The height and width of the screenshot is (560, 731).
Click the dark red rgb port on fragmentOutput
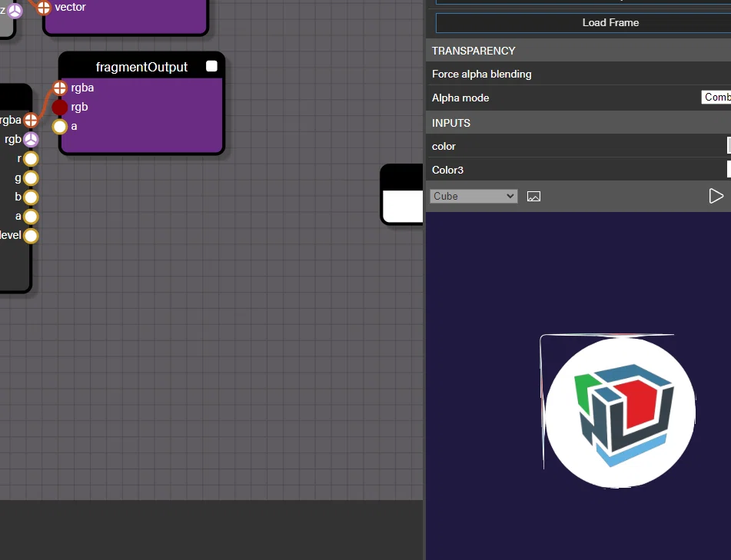point(60,107)
